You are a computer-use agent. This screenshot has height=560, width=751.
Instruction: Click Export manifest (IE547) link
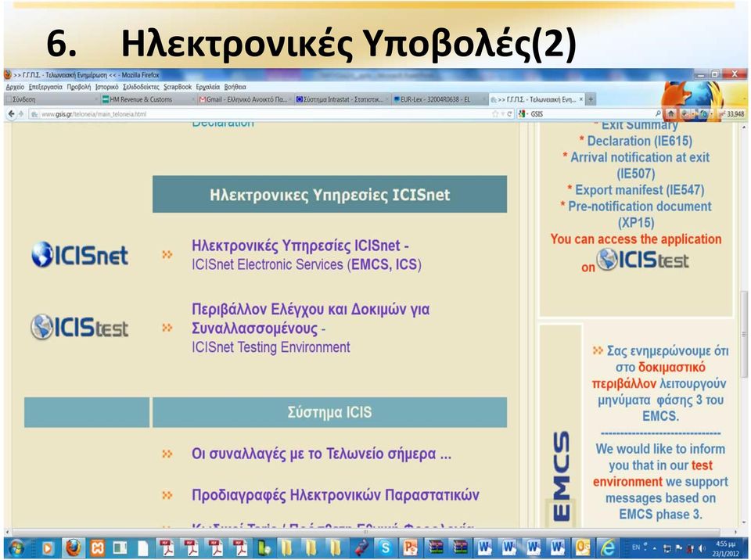coord(639,190)
